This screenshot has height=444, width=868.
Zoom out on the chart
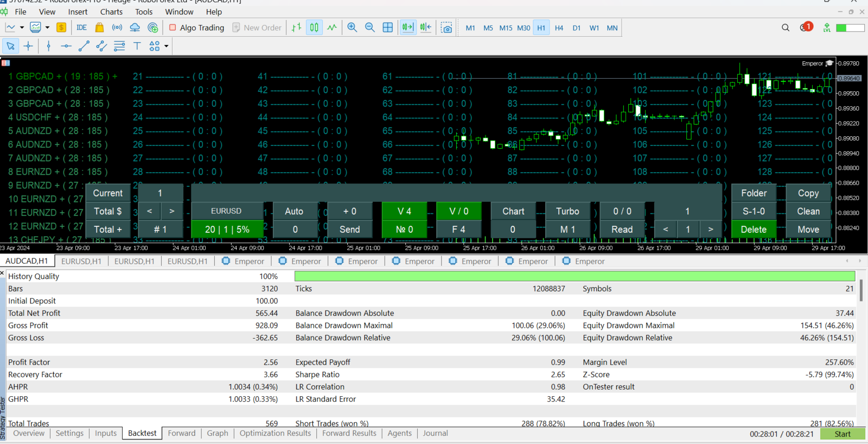click(x=370, y=28)
